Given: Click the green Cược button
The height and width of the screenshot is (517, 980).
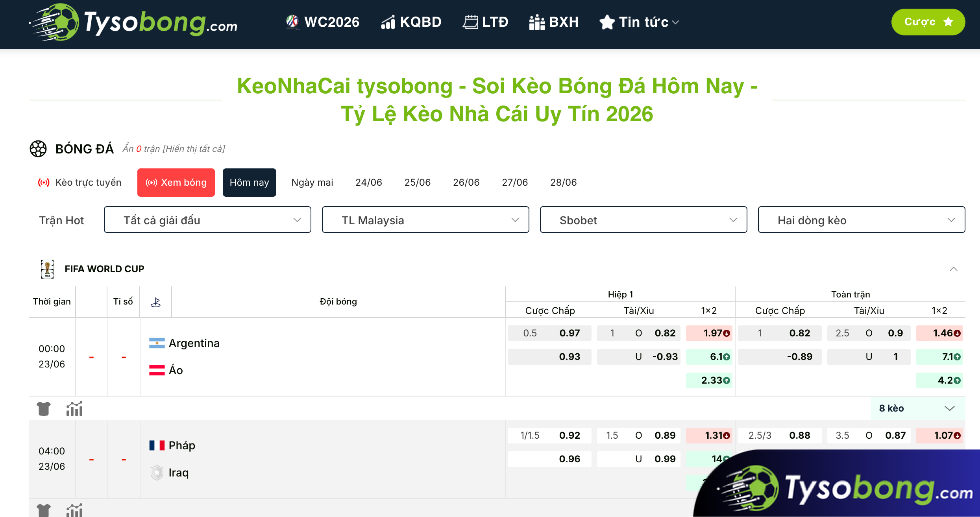Looking at the screenshot, I should pyautogui.click(x=928, y=22).
